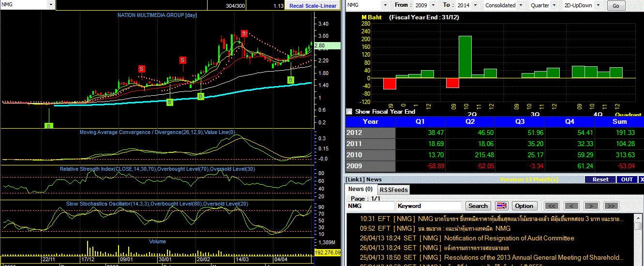Click the Q4 column header in the table
This screenshot has height=266, width=644.
coord(569,122)
